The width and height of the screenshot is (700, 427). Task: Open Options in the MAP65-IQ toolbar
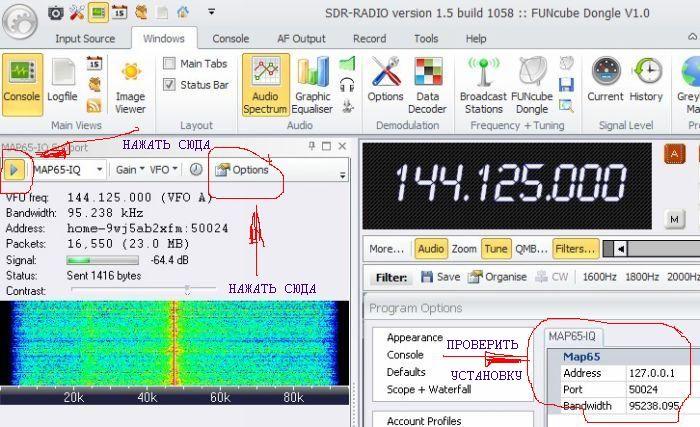[x=242, y=170]
